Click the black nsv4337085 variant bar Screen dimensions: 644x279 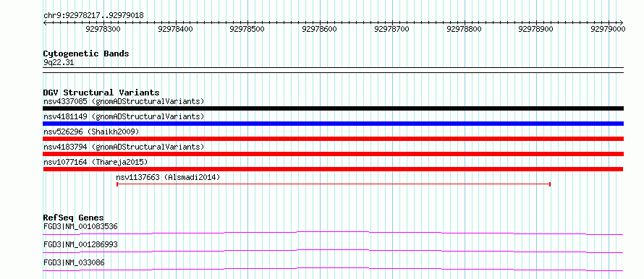pos(333,108)
